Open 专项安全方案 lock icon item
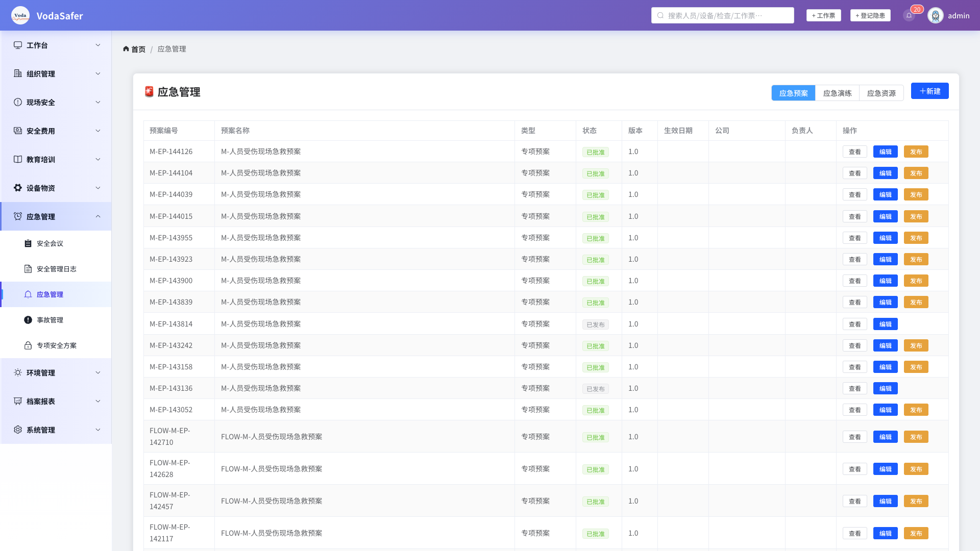Viewport: 980px width, 551px height. [x=56, y=345]
